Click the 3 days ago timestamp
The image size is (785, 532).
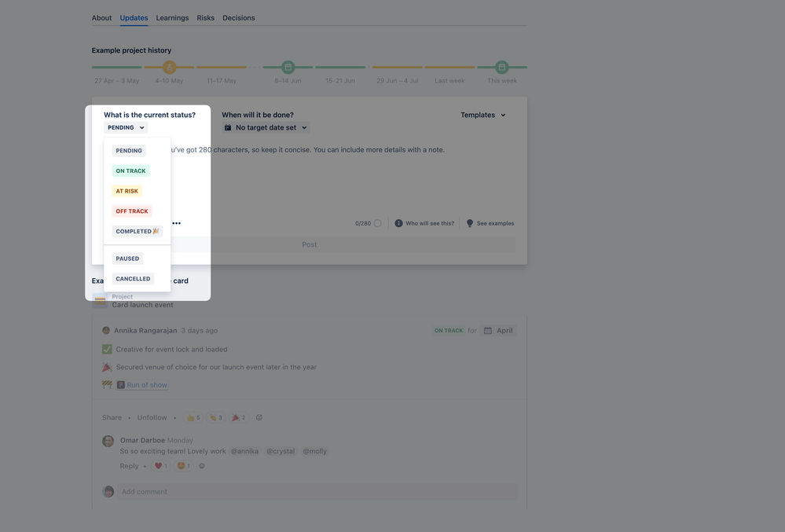[x=200, y=330]
